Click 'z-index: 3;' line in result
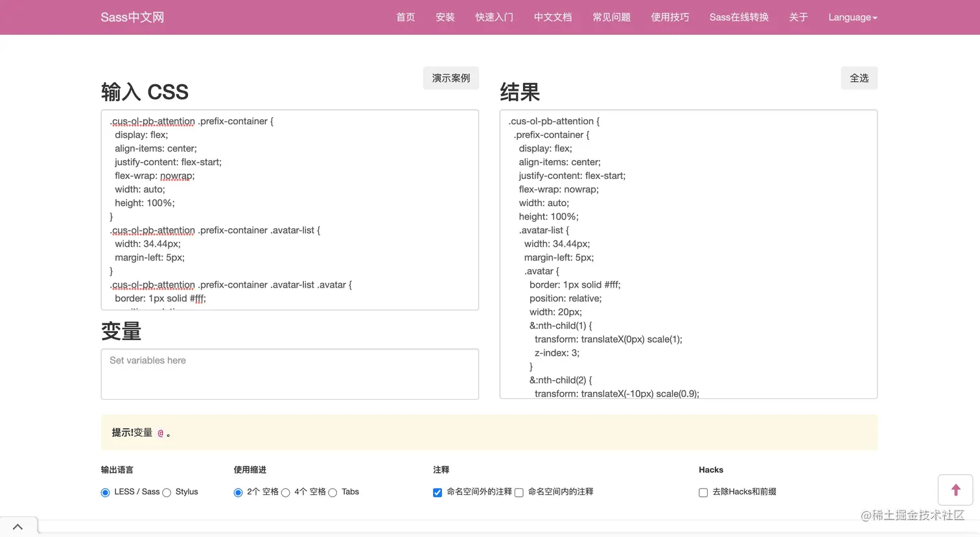 click(x=557, y=353)
